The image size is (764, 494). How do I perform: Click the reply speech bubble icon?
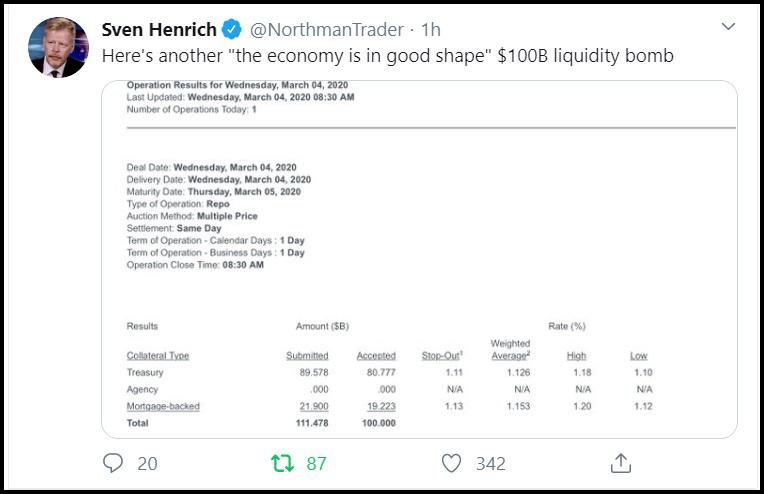(113, 463)
